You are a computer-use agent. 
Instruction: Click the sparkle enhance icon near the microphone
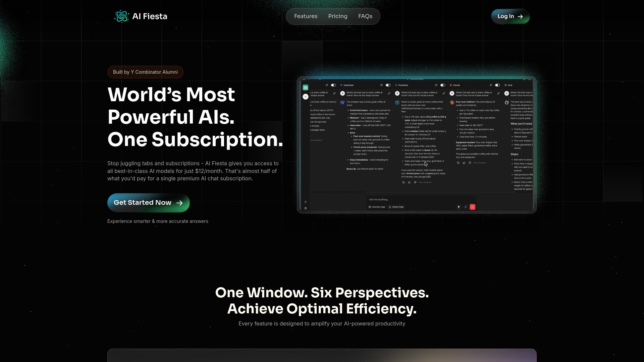[x=466, y=207]
